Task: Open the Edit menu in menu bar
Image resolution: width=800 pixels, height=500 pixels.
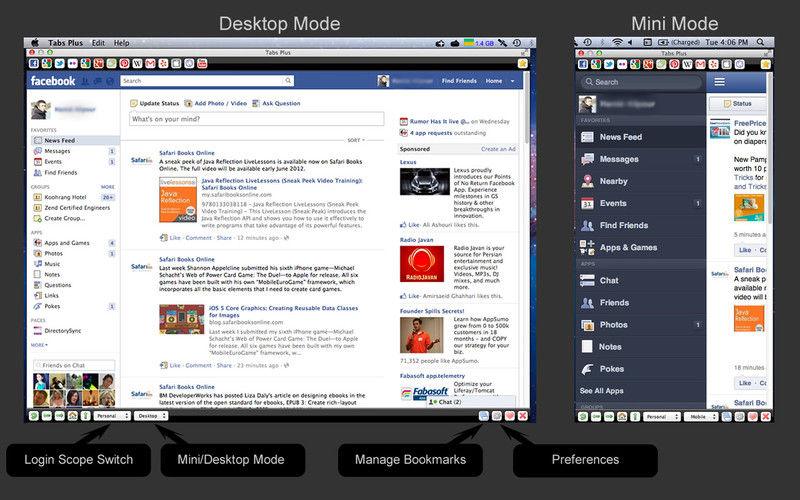Action: [98, 43]
